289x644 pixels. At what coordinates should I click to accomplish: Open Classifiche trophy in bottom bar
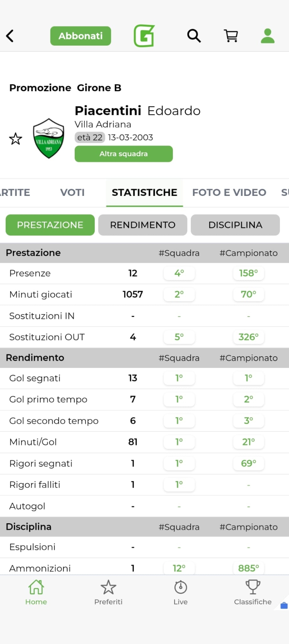pos(252,592)
